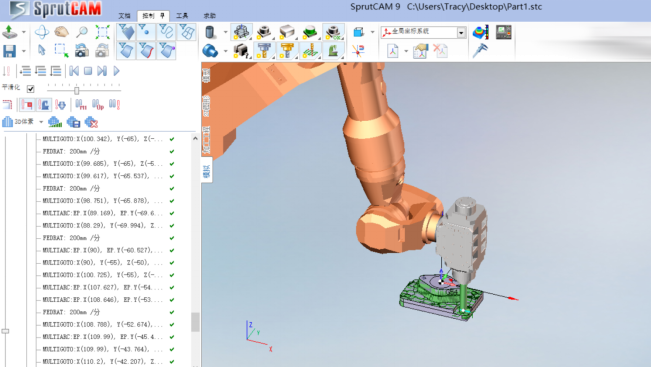Click the smoothing slider handle
The height and width of the screenshot is (367, 652).
(x=77, y=90)
